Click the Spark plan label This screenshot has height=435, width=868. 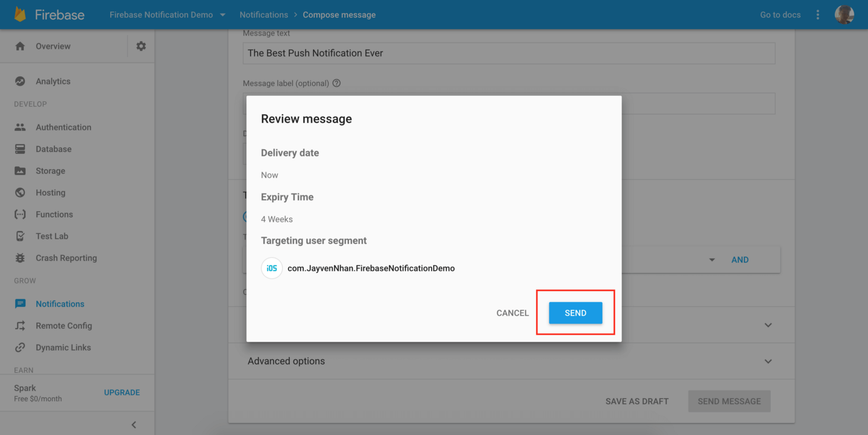[x=25, y=388]
